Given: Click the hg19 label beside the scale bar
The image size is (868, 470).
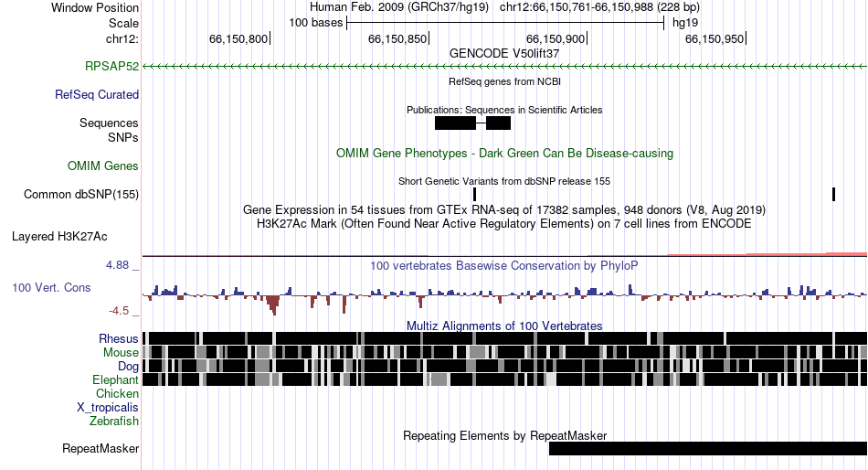Looking at the screenshot, I should pyautogui.click(x=685, y=23).
